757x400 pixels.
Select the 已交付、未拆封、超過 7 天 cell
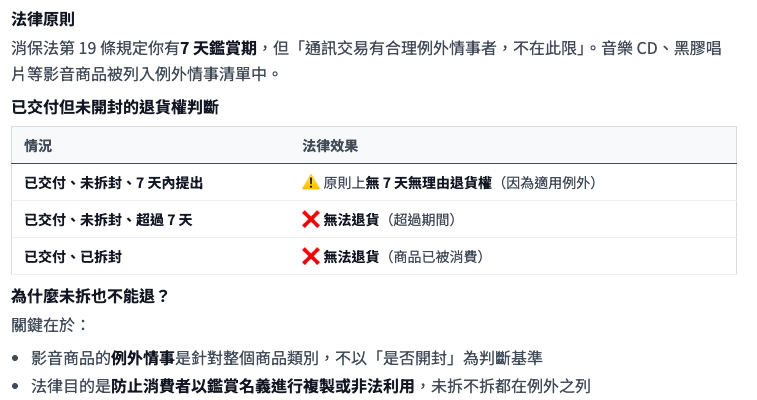click(x=108, y=220)
